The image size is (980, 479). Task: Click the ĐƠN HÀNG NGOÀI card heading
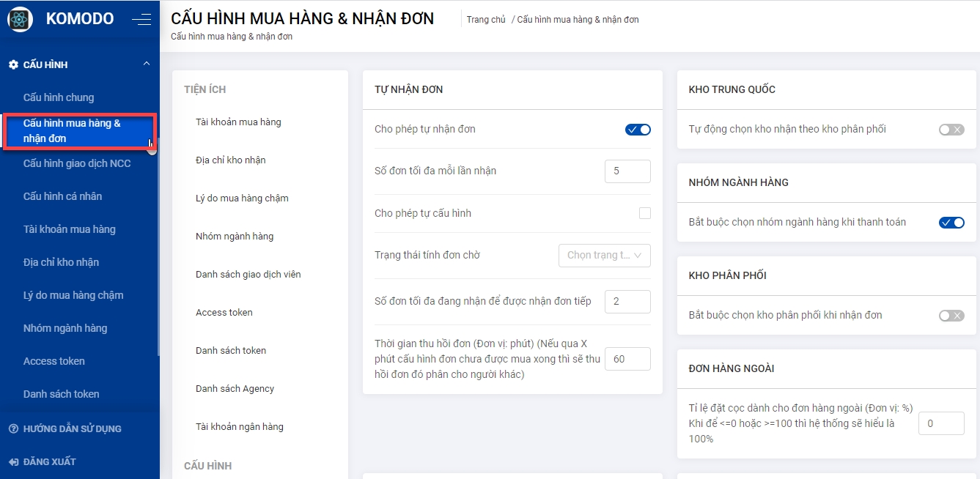coord(732,368)
